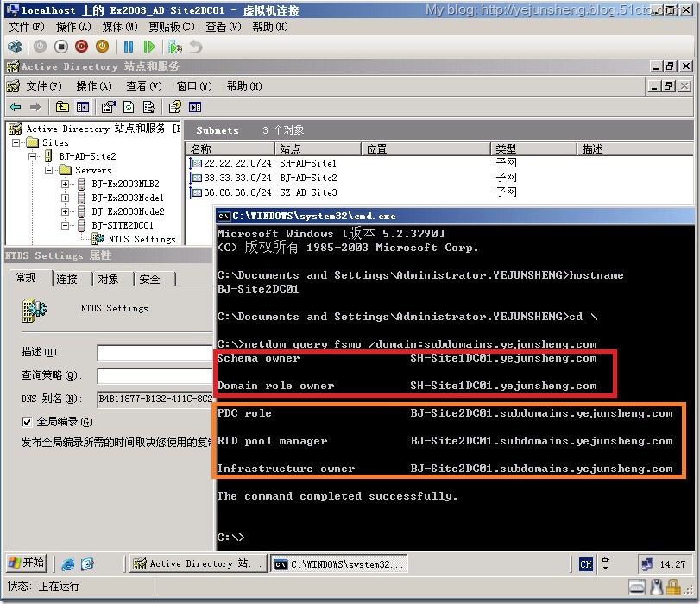The image size is (700, 604).
Task: Pause the virtual machine
Action: coord(129,47)
